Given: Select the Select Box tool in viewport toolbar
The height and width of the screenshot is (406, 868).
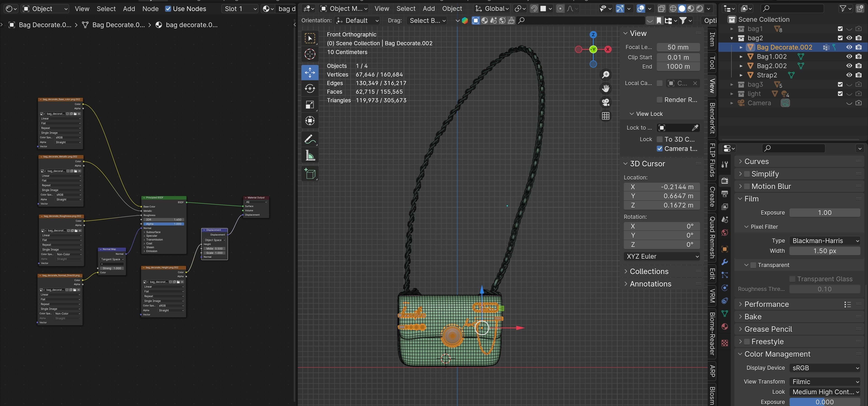Looking at the screenshot, I should coord(310,38).
